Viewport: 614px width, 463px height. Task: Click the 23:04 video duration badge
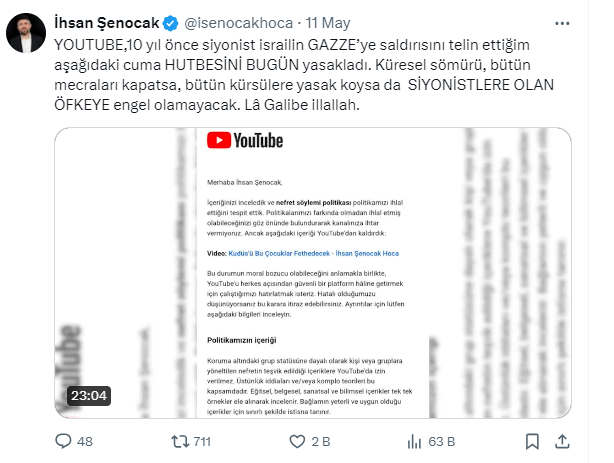(87, 396)
